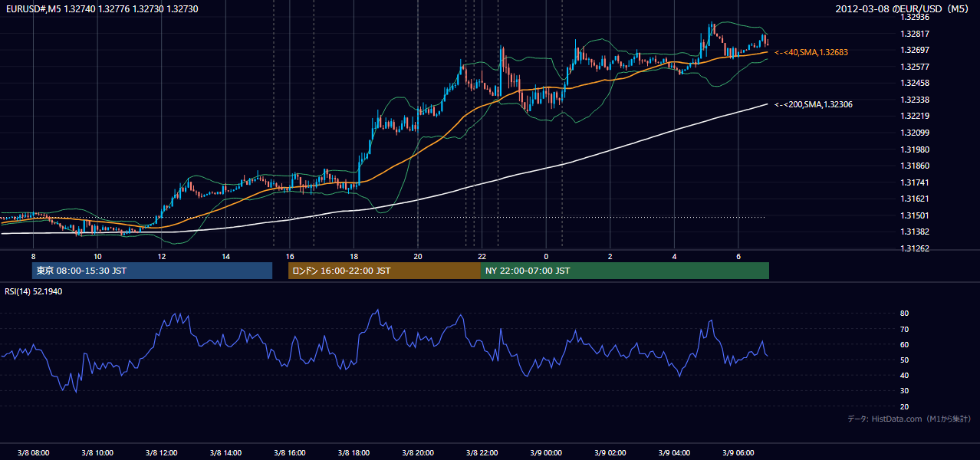Click price axis value 1.31860

[914, 166]
